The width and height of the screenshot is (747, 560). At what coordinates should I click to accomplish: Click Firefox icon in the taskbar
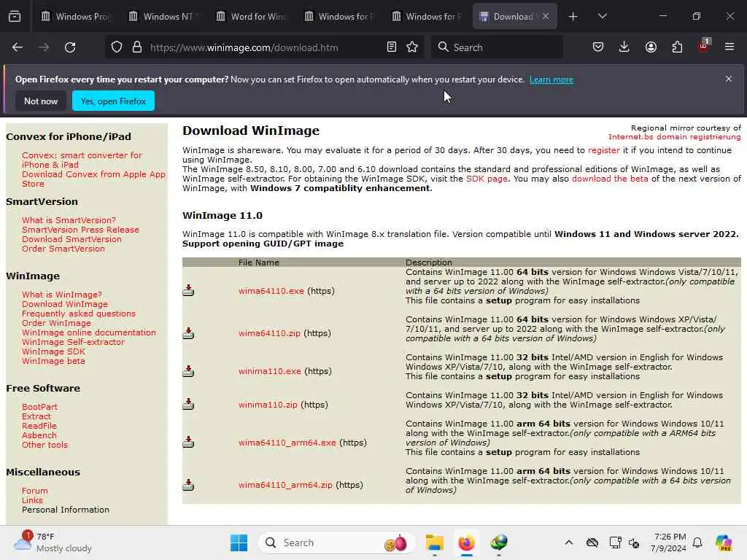[x=466, y=542]
